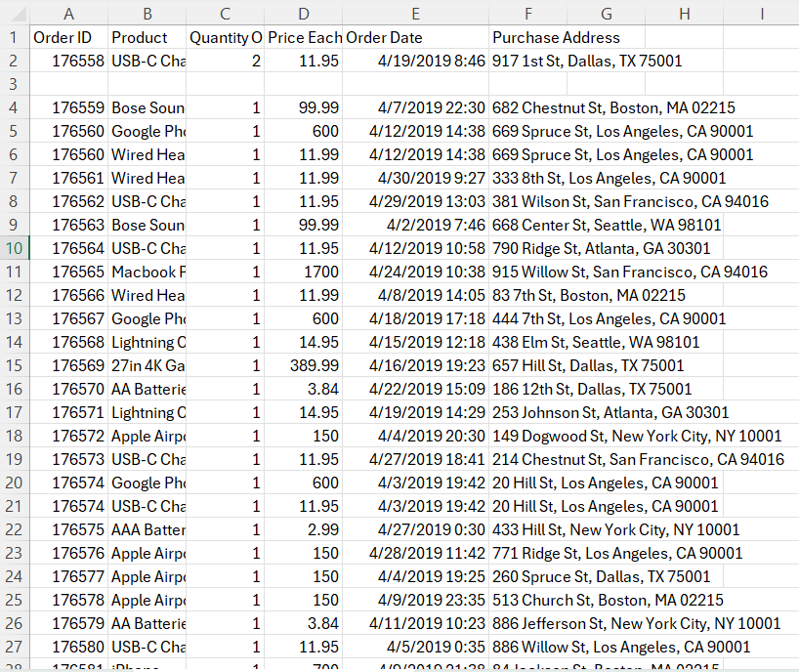Click date '4/22/2019 15:09'
Image resolution: width=799 pixels, height=672 pixels.
(416, 389)
